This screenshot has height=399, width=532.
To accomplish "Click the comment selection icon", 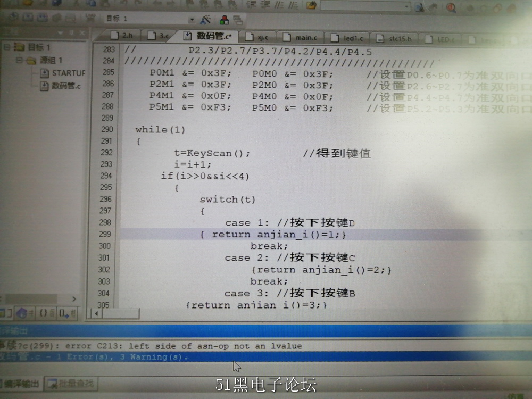I will 279,4.
